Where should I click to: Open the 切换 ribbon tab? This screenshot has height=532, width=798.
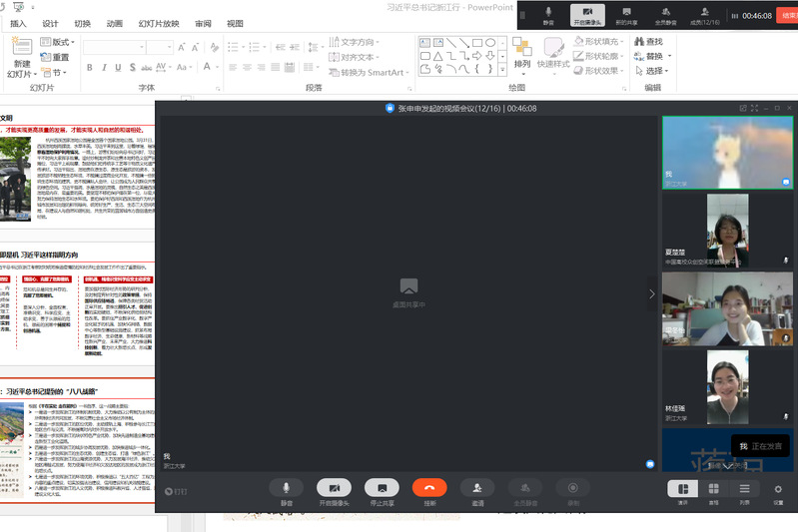point(83,23)
